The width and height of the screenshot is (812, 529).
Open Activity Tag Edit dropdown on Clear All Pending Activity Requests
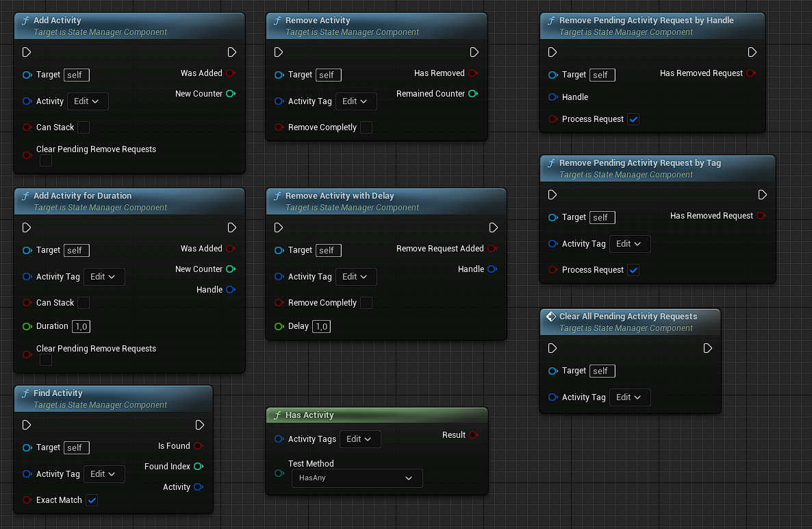click(x=630, y=397)
